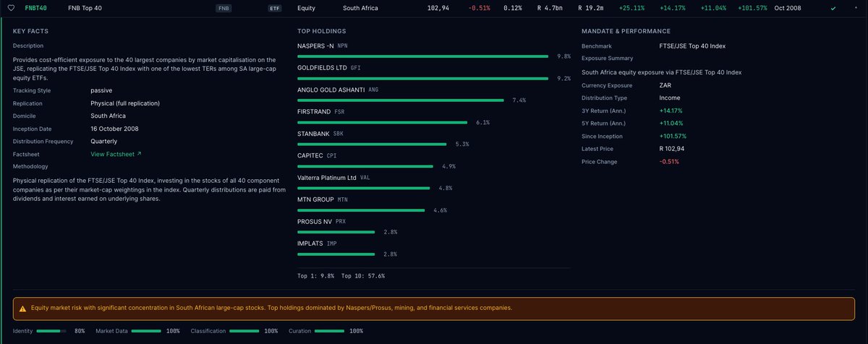This screenshot has width=868, height=344.
Task: Click the Identity 80% progress bar
Action: tap(51, 331)
